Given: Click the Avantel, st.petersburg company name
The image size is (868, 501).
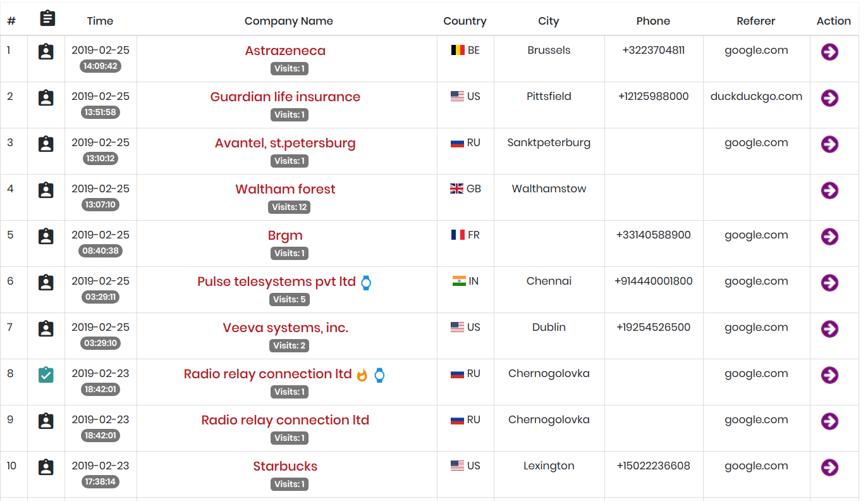Looking at the screenshot, I should pyautogui.click(x=285, y=143).
